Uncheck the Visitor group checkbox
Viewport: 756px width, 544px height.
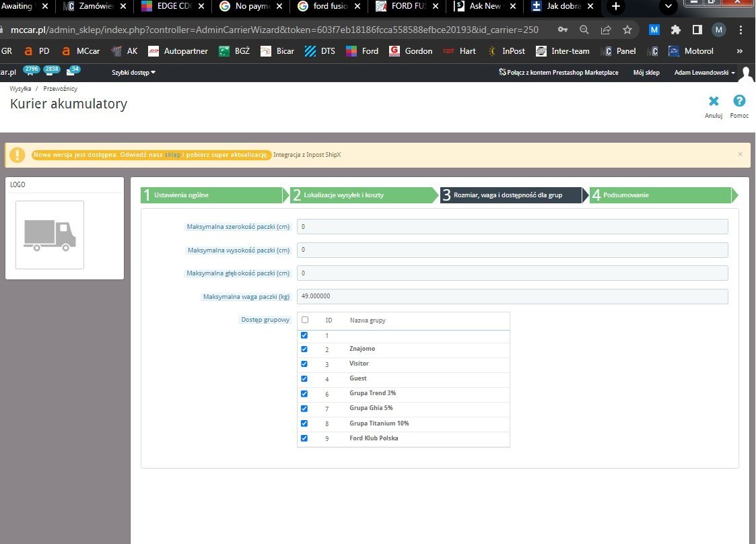pos(304,364)
